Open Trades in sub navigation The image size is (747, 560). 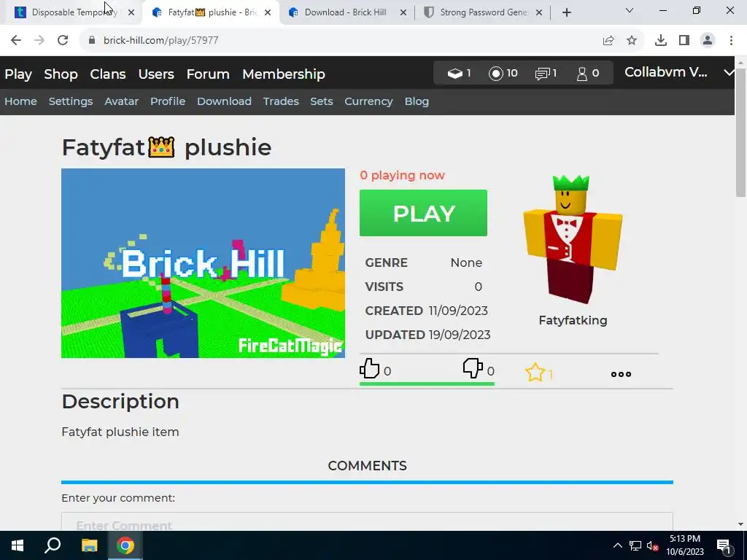(281, 101)
